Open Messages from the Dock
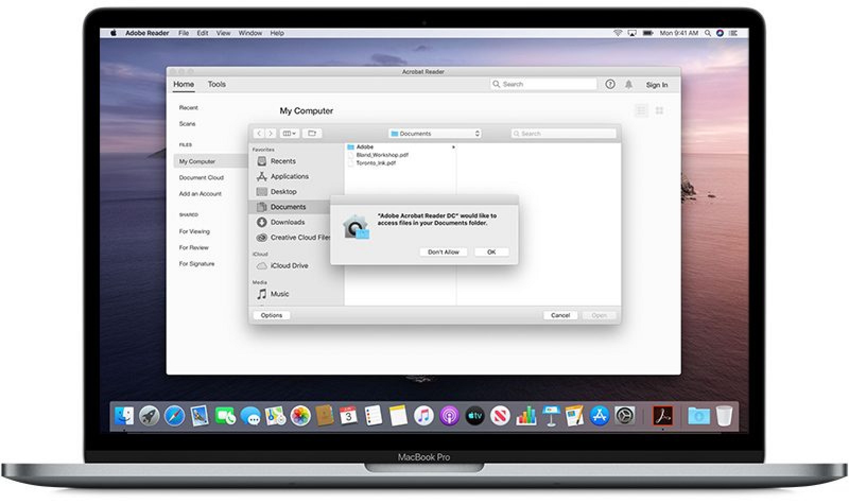The height and width of the screenshot is (504, 849). click(x=250, y=416)
